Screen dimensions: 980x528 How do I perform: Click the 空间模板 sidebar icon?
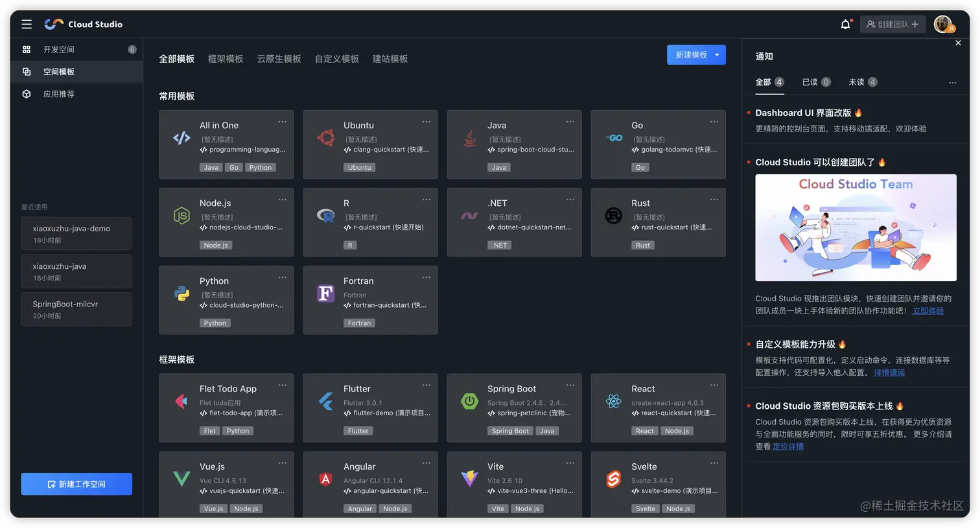click(27, 71)
